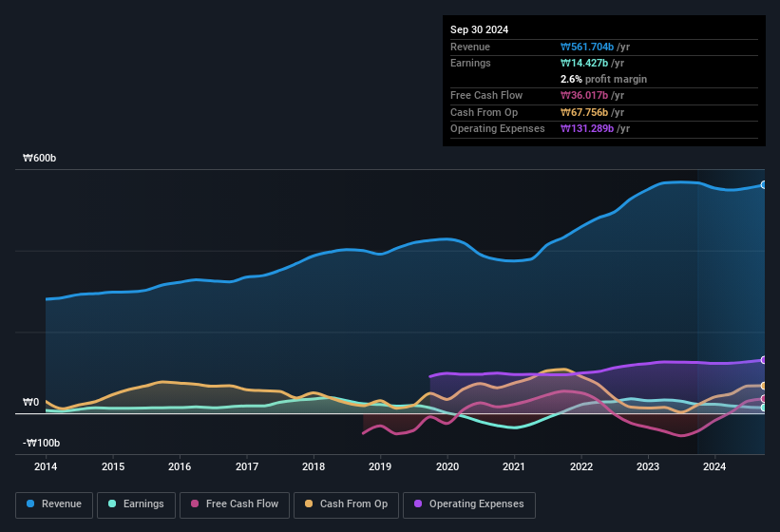Toggle the Operating Expenses legend button
This screenshot has width=780, height=532.
click(469, 504)
